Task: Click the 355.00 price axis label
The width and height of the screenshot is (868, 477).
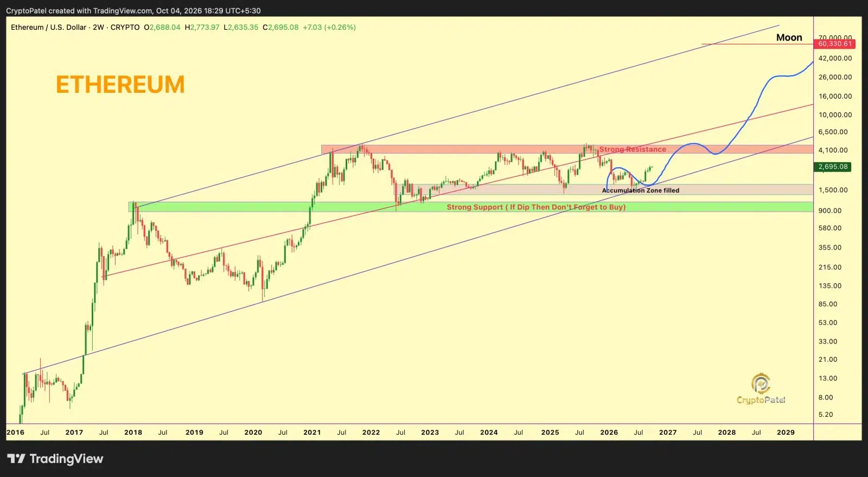Action: click(830, 247)
